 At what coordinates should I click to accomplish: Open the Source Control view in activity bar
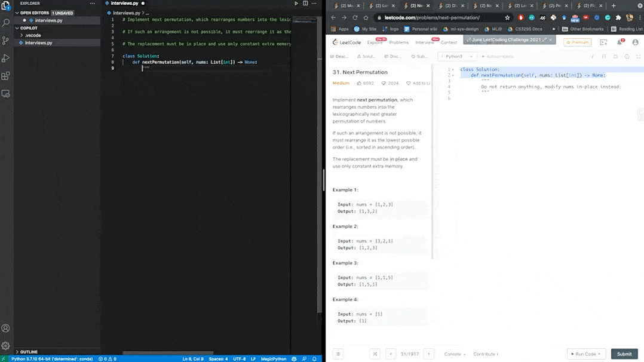(x=6, y=41)
